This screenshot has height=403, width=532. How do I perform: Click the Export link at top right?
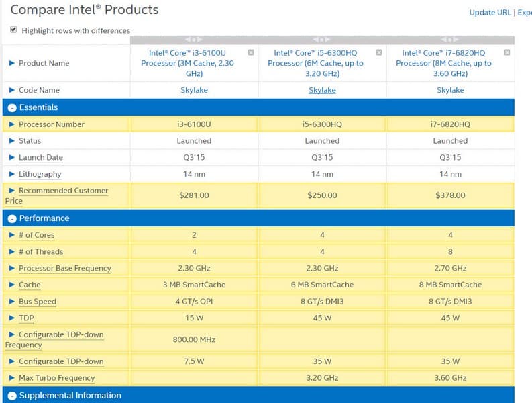tap(524, 12)
